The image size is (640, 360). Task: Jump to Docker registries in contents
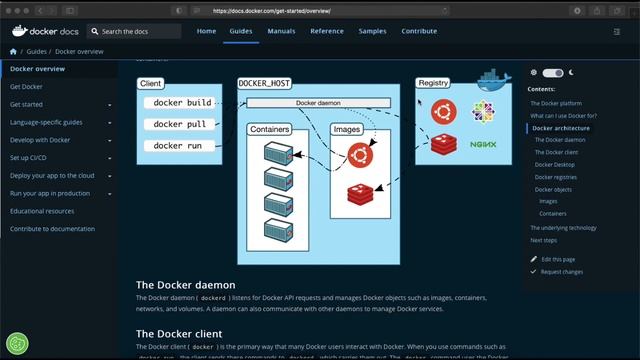(x=556, y=178)
